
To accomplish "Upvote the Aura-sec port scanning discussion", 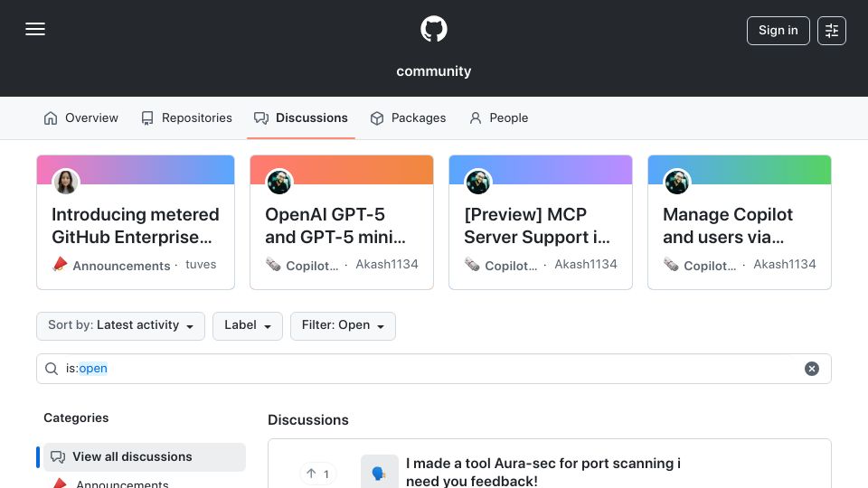I will pyautogui.click(x=317, y=474).
